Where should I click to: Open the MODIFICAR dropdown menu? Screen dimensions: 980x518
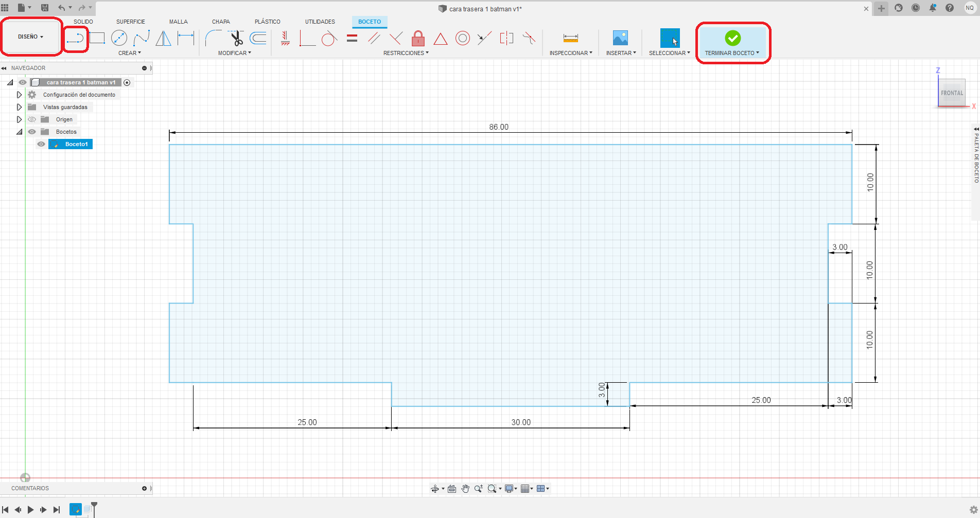[x=235, y=53]
